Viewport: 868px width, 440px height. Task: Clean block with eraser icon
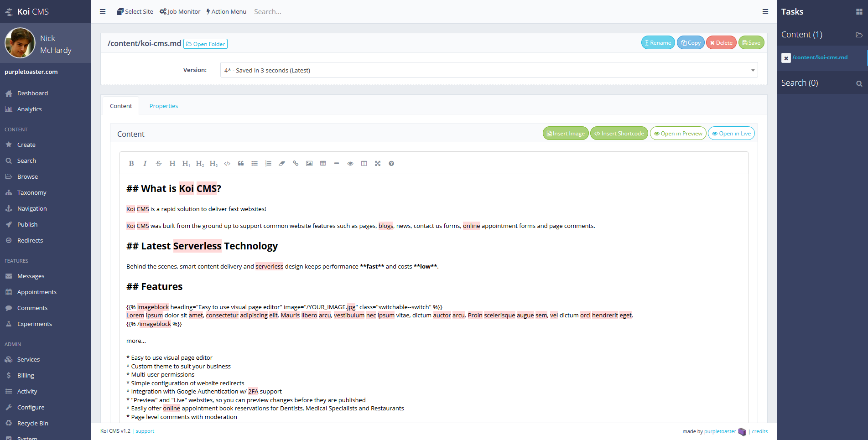pos(282,163)
